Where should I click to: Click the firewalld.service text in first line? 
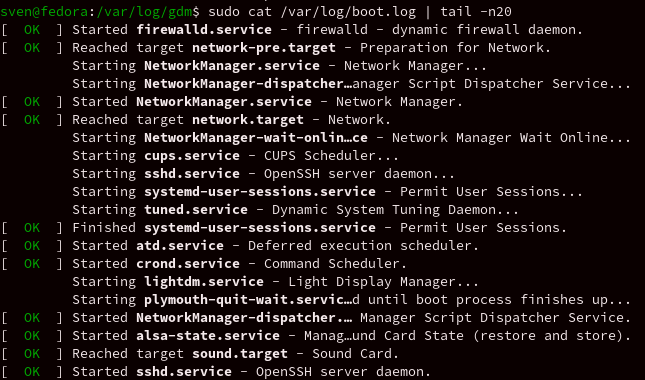pos(204,30)
